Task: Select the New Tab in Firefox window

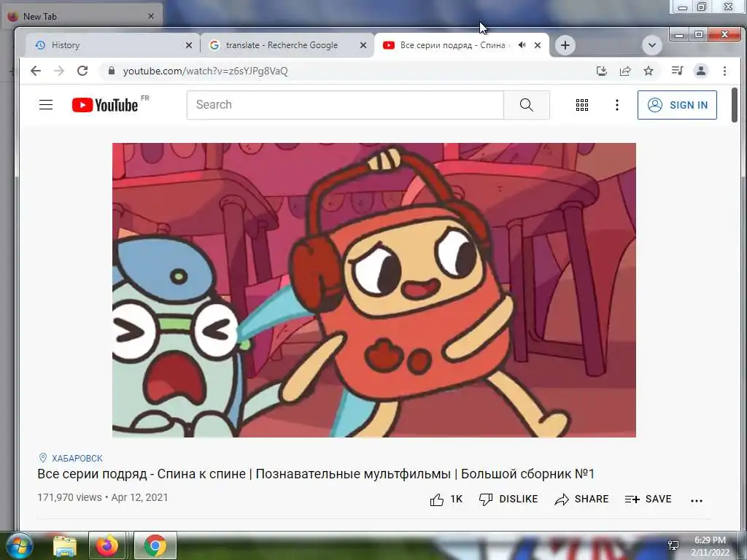Action: click(81, 17)
